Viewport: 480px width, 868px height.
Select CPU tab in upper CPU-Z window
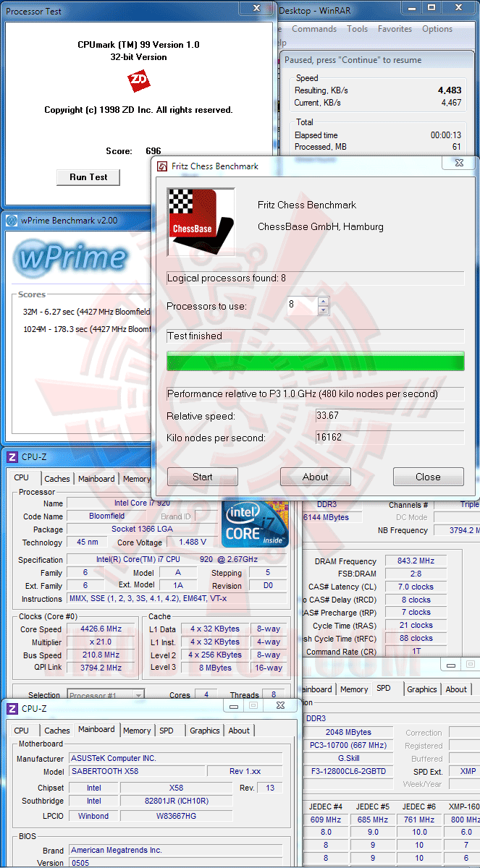tap(22, 478)
